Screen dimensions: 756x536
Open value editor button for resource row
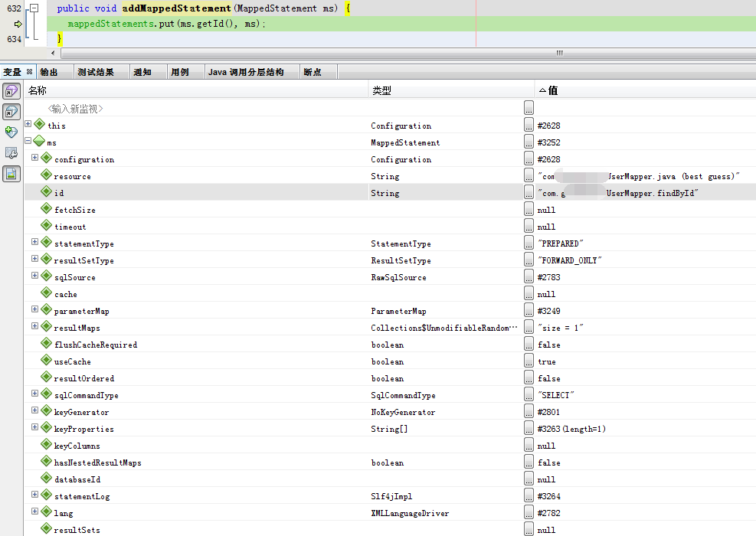coord(529,175)
